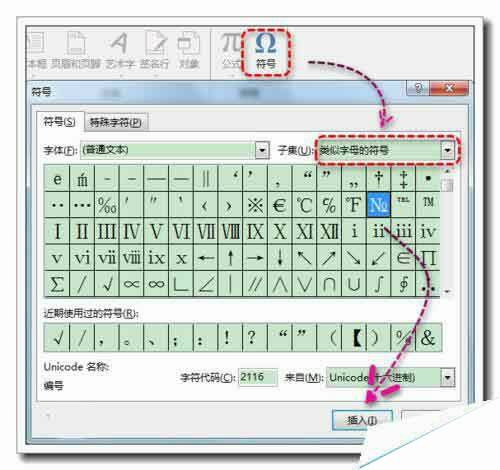Pick the † dagger symbol

[x=378, y=178]
